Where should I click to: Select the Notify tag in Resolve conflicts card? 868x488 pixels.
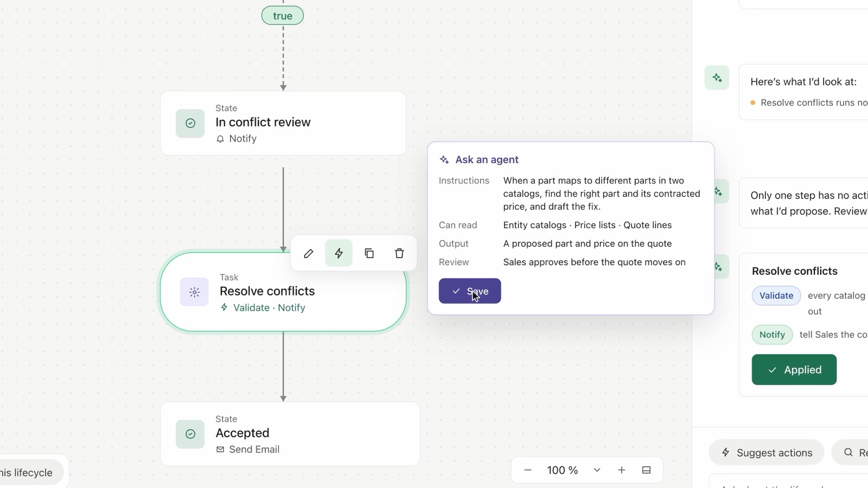(772, 335)
